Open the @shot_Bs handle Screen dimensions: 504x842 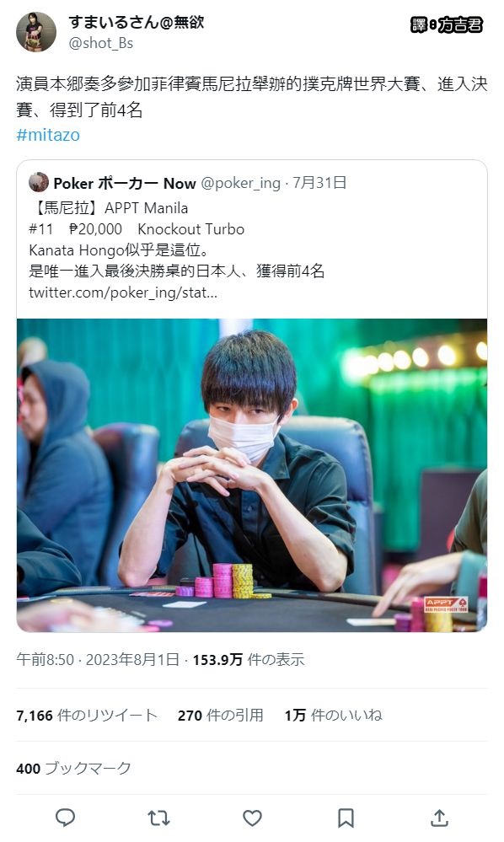[x=101, y=43]
